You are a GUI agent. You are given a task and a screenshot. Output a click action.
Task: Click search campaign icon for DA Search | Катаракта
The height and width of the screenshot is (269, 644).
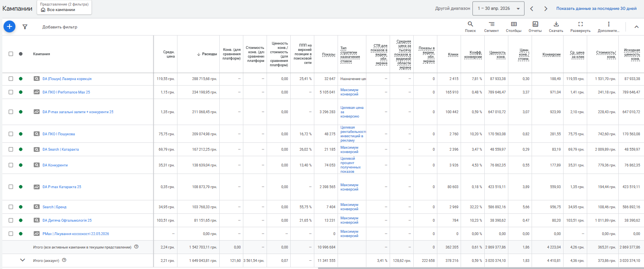(37, 149)
